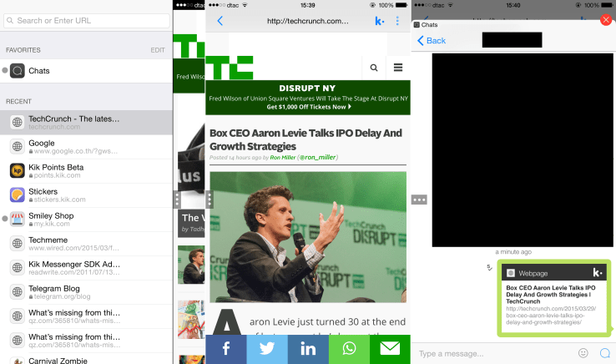Share article through WhatsApp icon
The image size is (616, 364).
click(x=349, y=349)
